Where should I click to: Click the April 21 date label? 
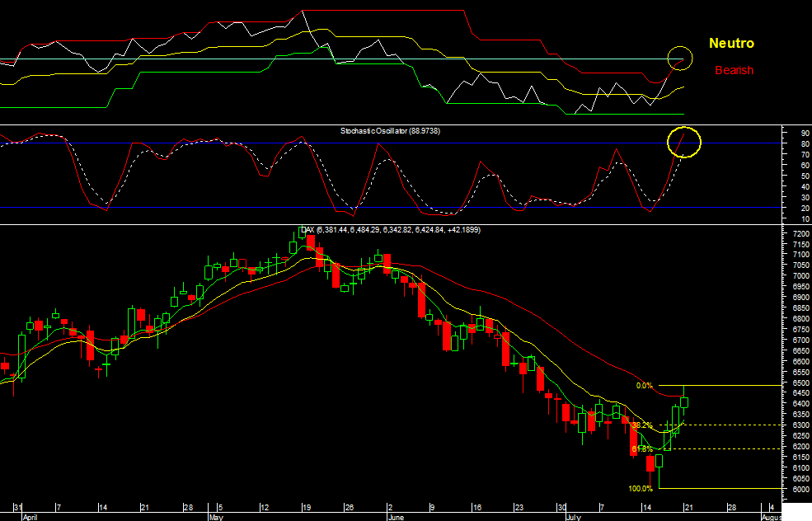(145, 508)
